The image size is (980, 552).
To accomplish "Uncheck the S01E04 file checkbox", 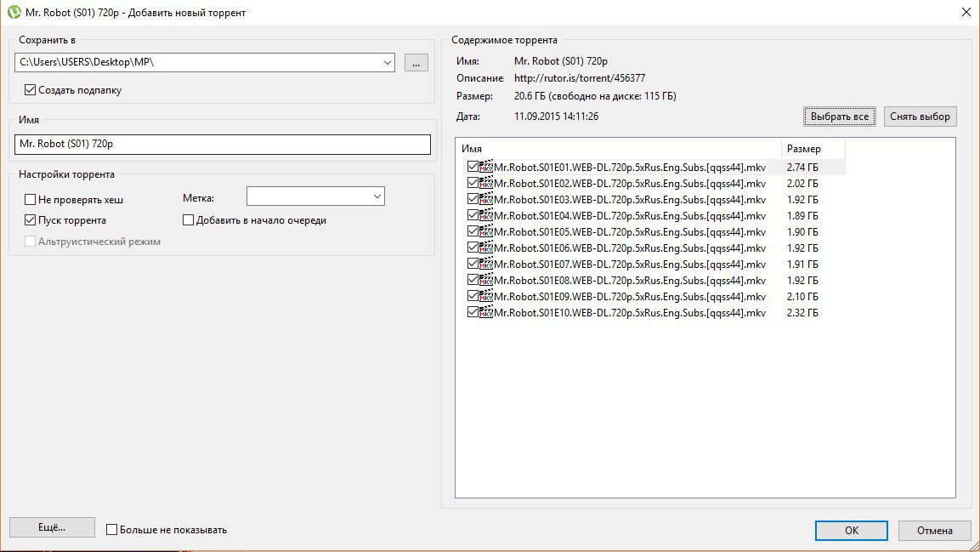I will [x=473, y=216].
